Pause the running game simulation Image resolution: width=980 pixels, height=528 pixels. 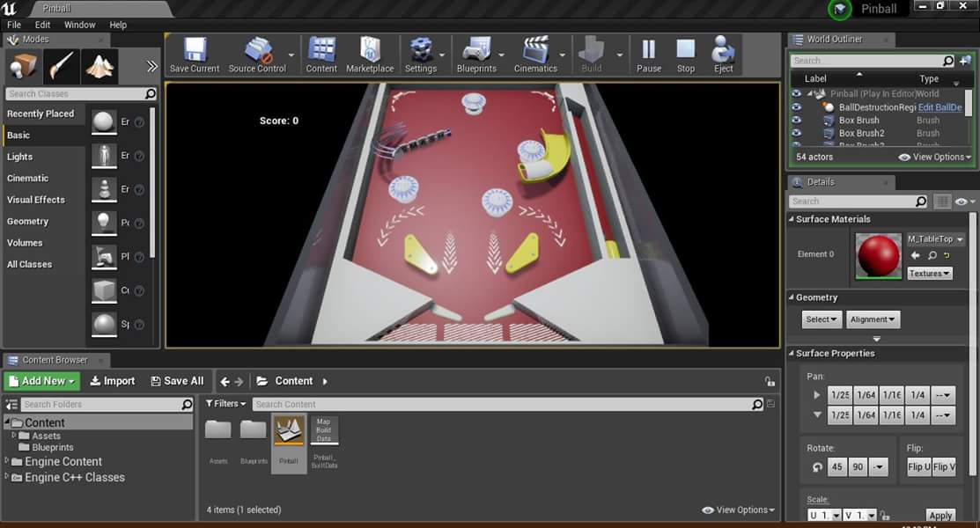coord(649,55)
